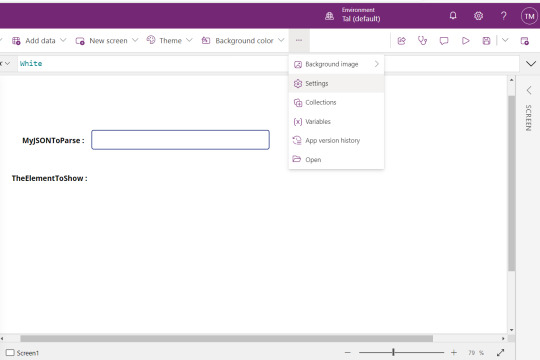The image size is (540, 360).
Task: Open the Background image submenu
Action: point(336,64)
